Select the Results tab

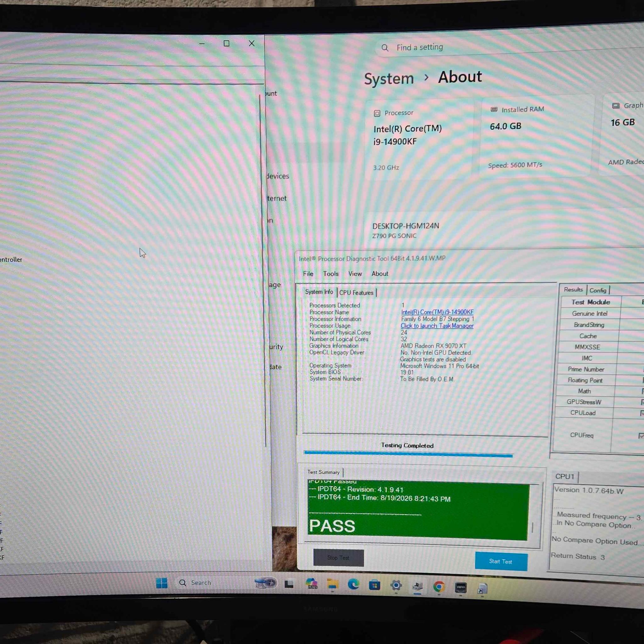click(573, 290)
